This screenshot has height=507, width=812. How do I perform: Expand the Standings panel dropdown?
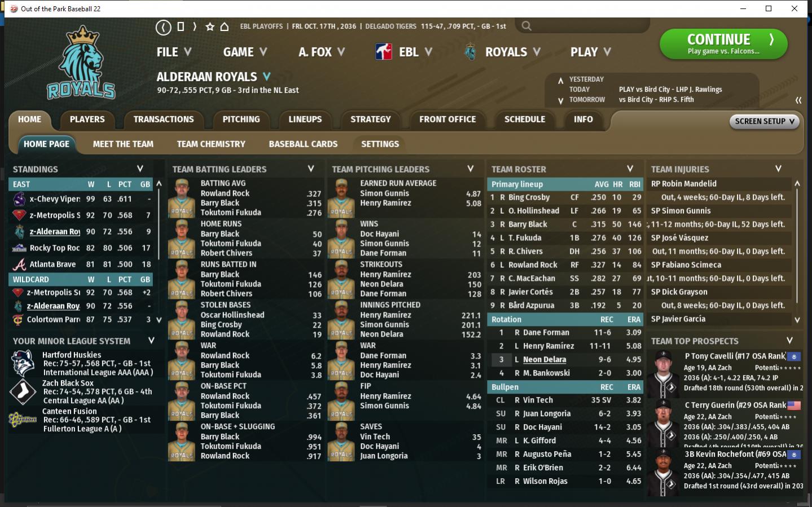[x=140, y=169]
